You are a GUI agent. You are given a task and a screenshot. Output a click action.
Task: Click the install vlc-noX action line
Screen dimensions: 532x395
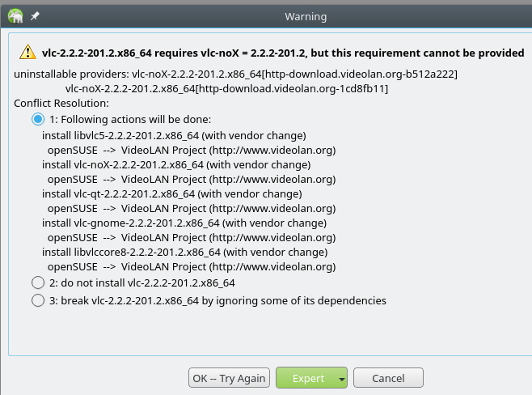click(x=176, y=165)
